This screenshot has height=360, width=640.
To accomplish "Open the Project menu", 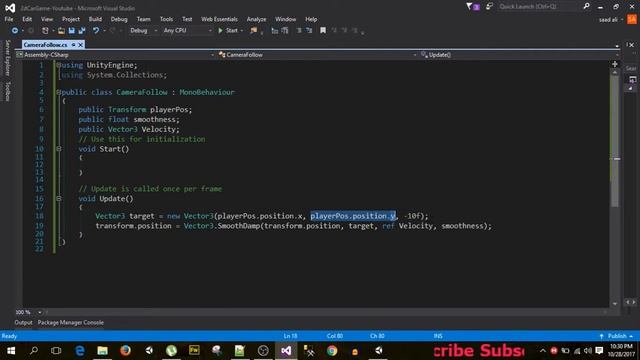I will pos(71,19).
